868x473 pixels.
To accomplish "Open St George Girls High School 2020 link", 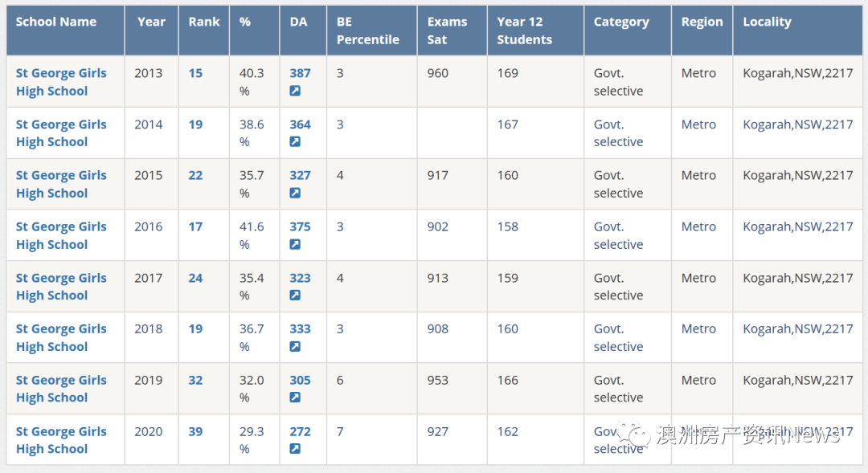I will pos(61,440).
